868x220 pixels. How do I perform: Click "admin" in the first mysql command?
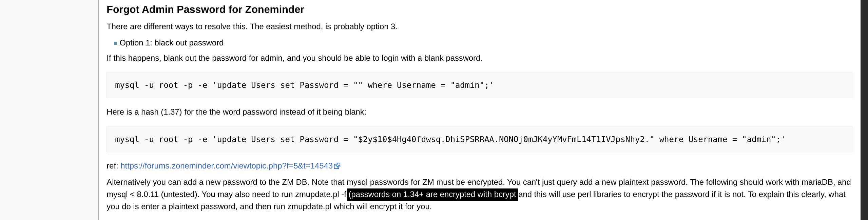pyautogui.click(x=469, y=85)
